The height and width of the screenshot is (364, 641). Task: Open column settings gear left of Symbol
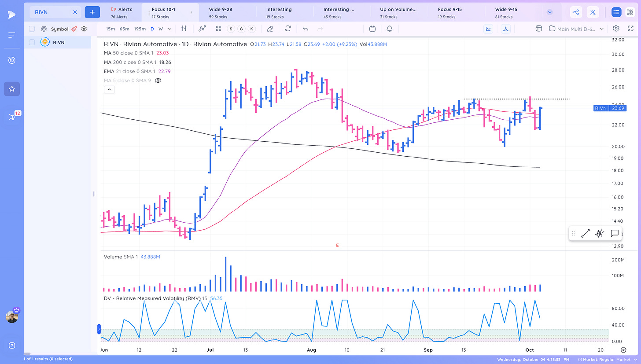tap(44, 29)
